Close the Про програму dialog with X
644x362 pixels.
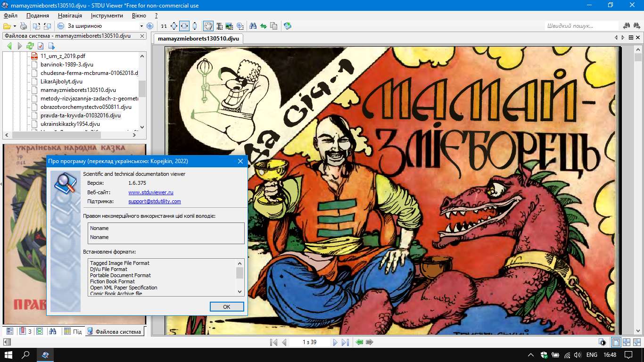click(240, 161)
